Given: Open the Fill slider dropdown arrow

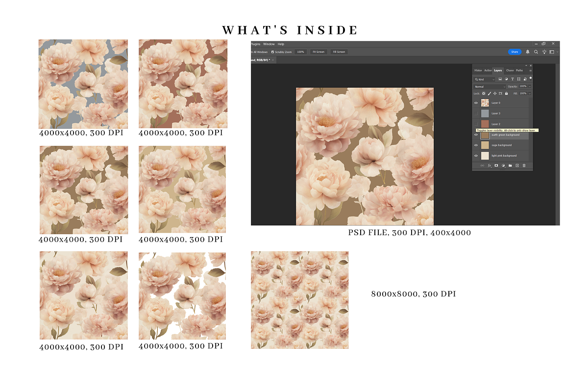Looking at the screenshot, I should pos(530,94).
